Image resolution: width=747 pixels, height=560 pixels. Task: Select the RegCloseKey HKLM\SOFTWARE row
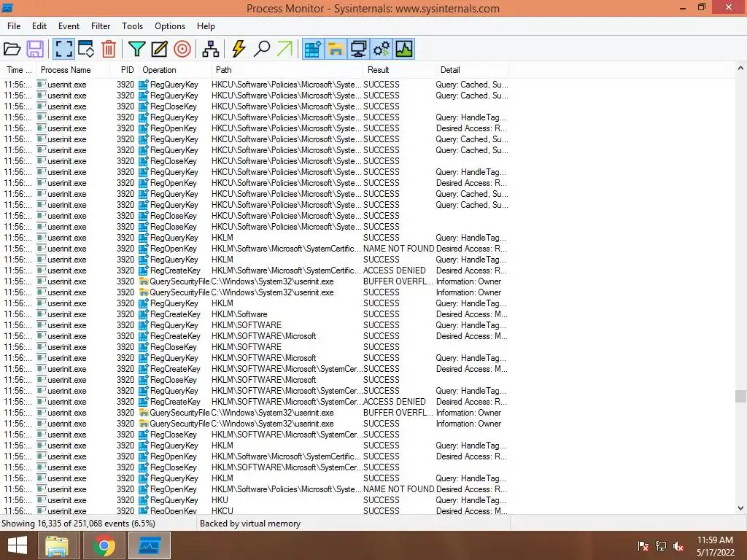click(x=256, y=347)
